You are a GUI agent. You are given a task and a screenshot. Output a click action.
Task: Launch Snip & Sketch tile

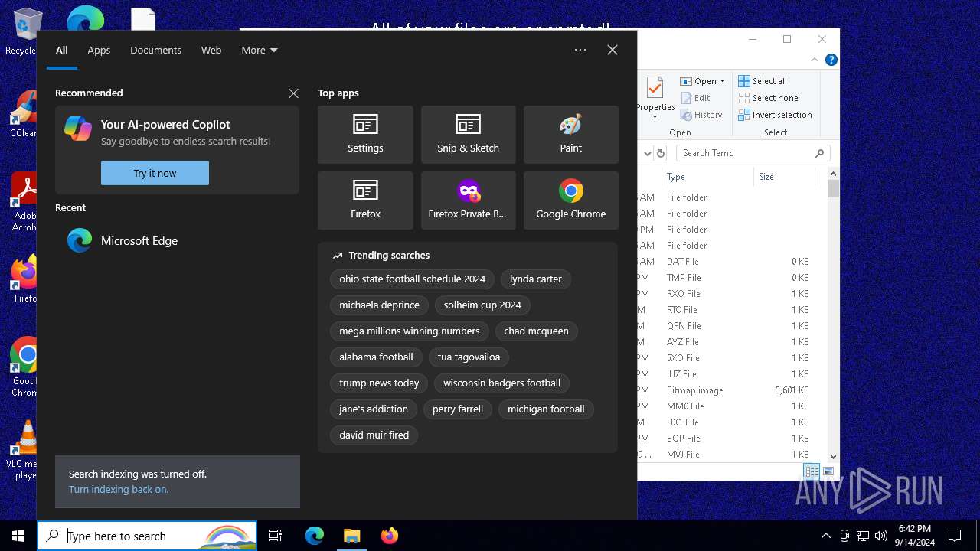pos(468,135)
